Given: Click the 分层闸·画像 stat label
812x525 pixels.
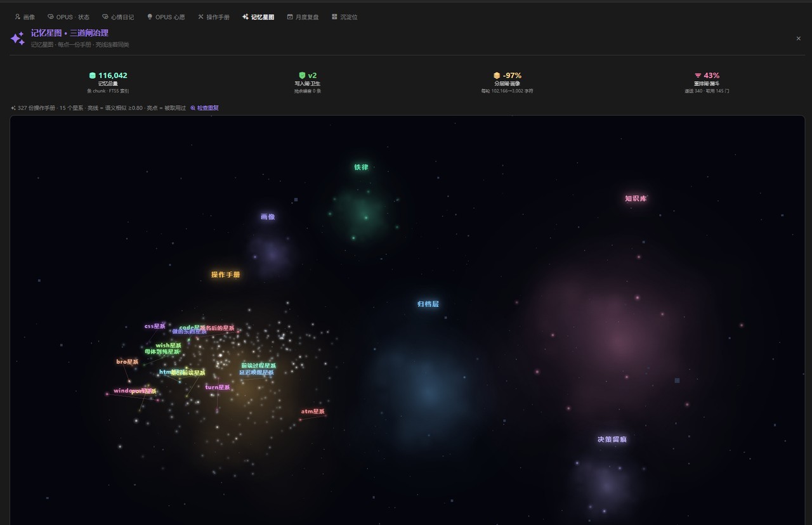Looking at the screenshot, I should coord(507,84).
